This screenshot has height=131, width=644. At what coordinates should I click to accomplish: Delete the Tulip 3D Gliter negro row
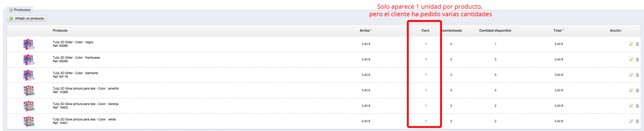(637, 44)
